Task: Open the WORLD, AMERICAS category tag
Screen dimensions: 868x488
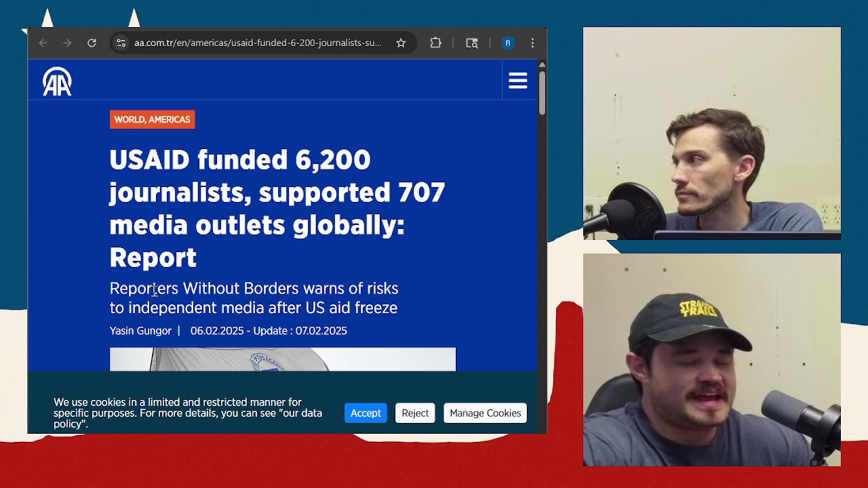Action: pyautogui.click(x=153, y=119)
